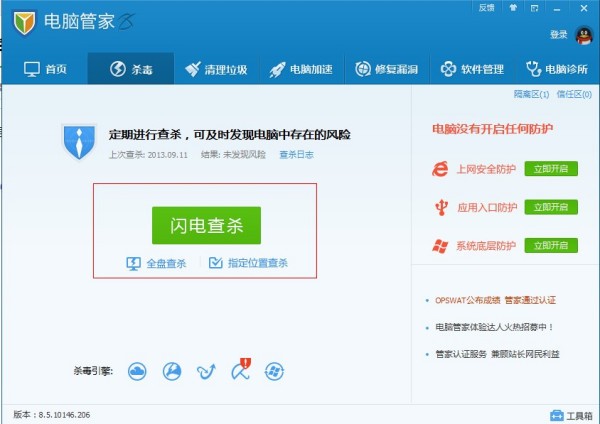Select the 修复漏洞 tab
The width and height of the screenshot is (600, 424).
click(x=386, y=69)
